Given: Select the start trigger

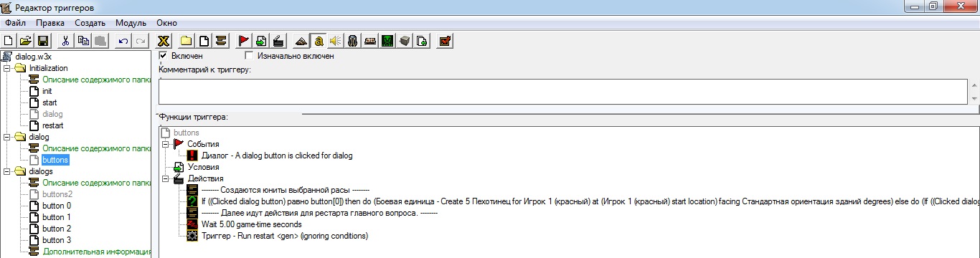Looking at the screenshot, I should point(50,102).
